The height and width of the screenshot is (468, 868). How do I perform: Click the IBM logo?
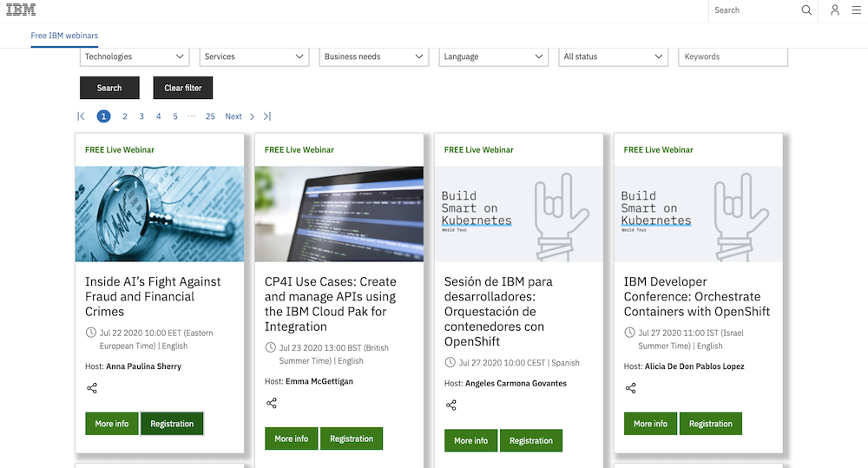21,10
